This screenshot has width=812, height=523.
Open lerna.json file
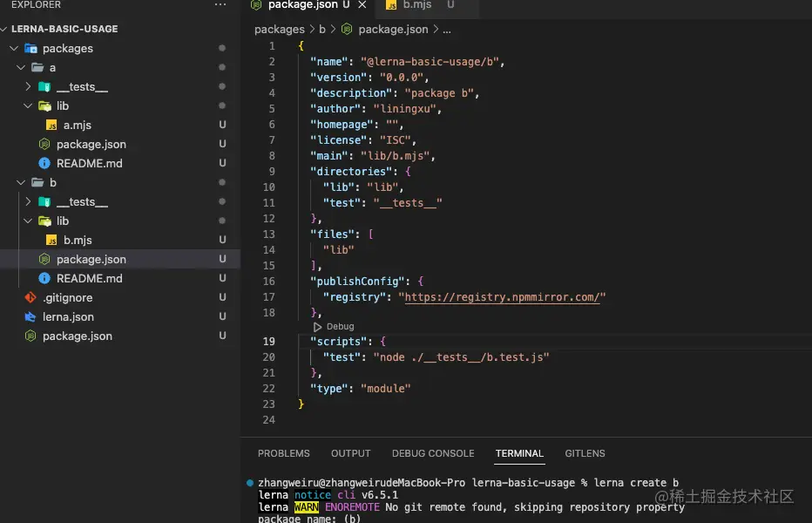point(68,316)
